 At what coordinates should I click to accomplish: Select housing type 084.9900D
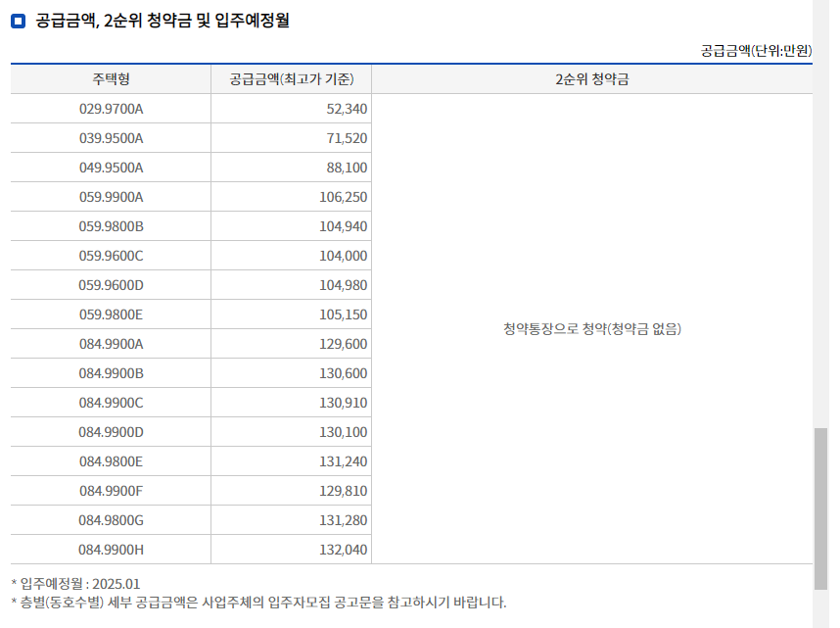111,432
